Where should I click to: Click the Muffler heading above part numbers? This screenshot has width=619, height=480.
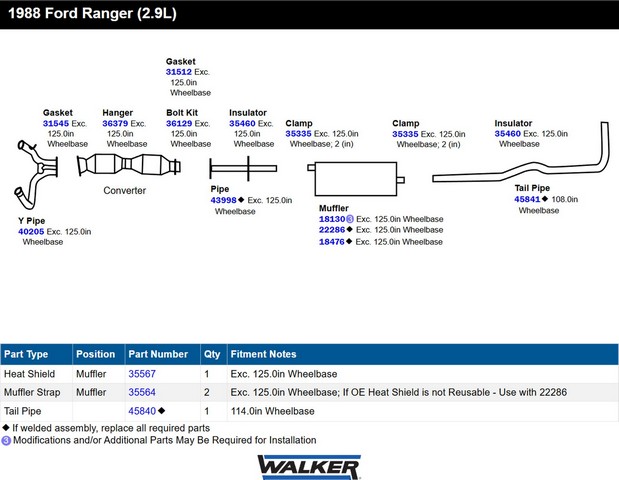point(334,208)
